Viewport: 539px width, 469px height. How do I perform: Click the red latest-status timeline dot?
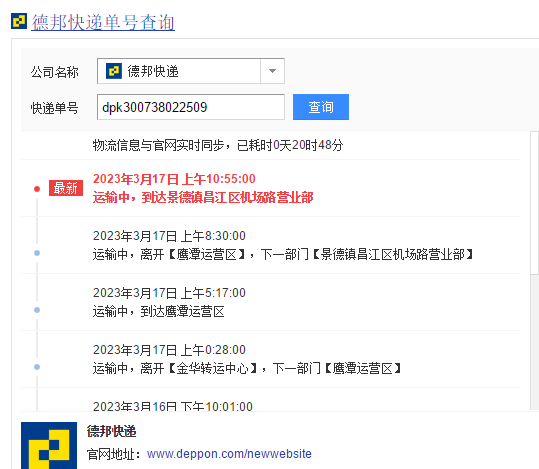pyautogui.click(x=37, y=189)
